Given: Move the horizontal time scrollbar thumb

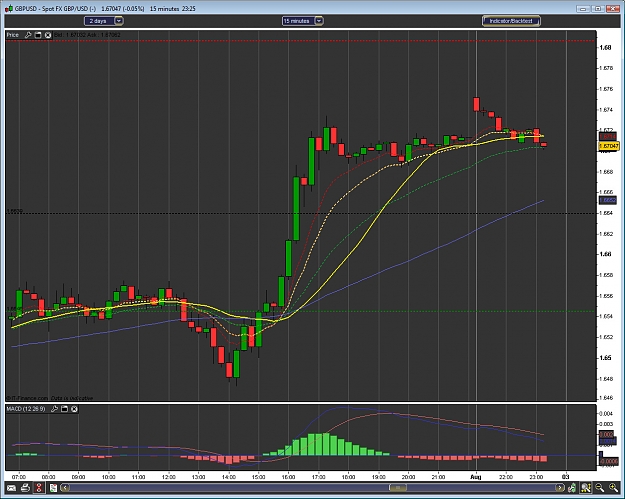Looking at the screenshot, I should (398, 487).
